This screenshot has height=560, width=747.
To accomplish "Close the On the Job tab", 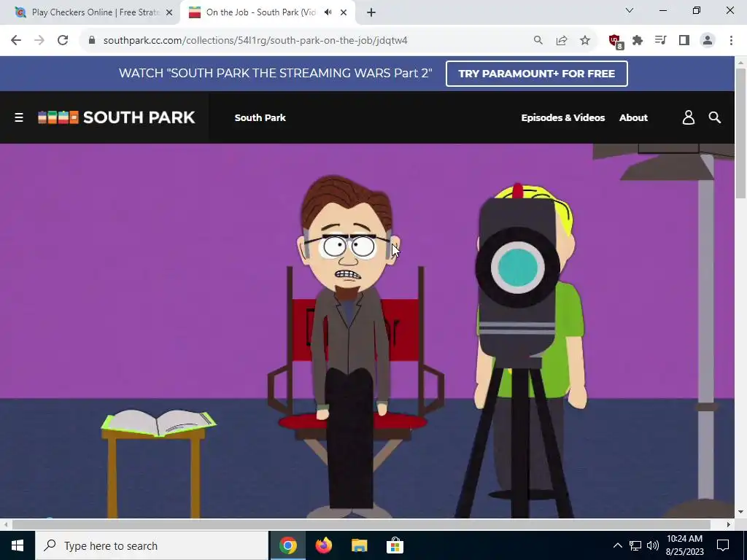I will pyautogui.click(x=344, y=12).
